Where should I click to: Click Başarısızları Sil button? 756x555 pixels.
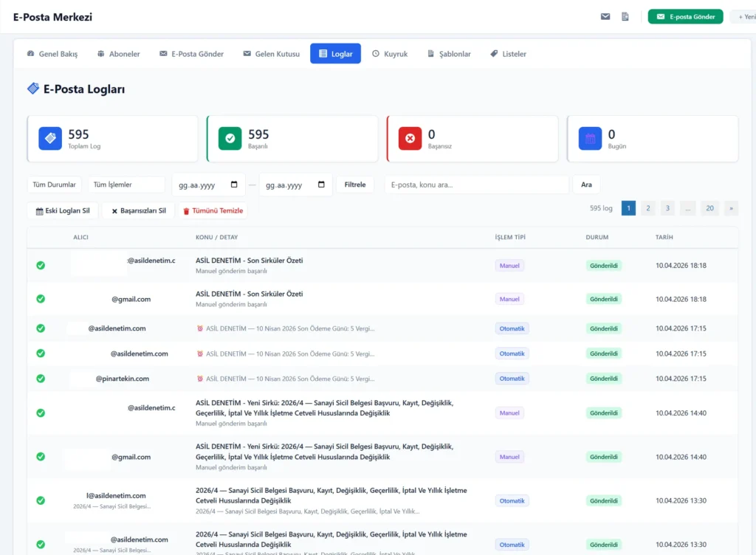139,210
